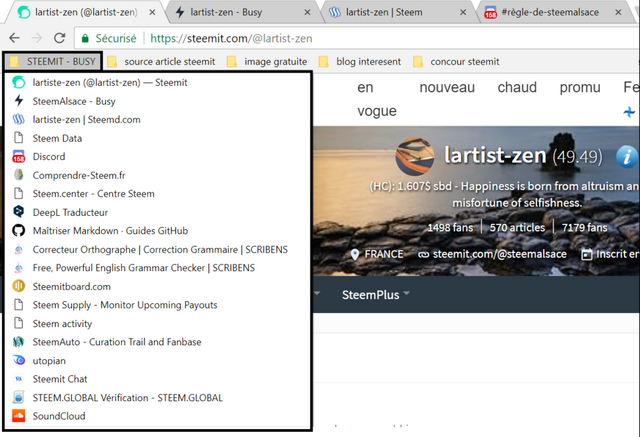Screen dimensions: 640x437
Task: Open SteemAuto - Curation Trail and Fanbase
Action: 157,342
